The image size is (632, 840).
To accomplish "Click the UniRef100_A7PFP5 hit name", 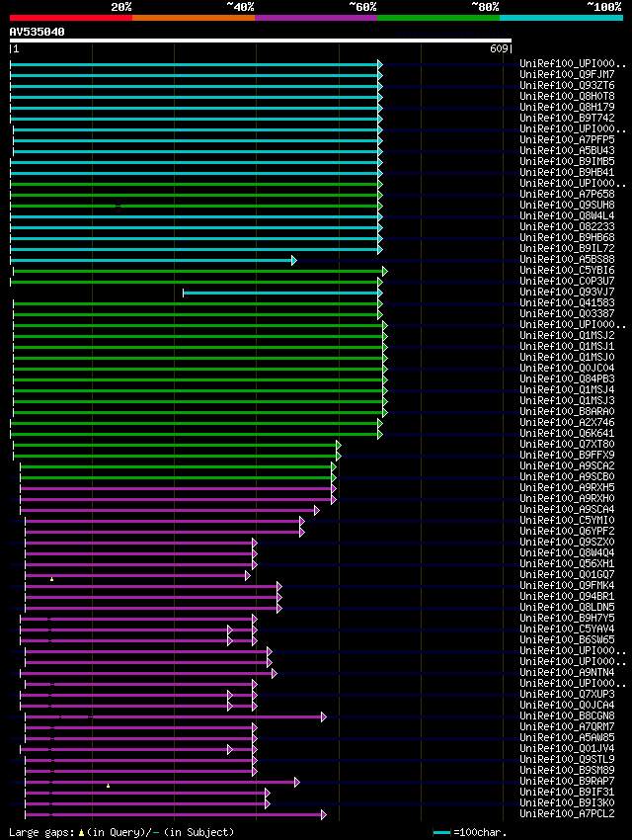I will pyautogui.click(x=567, y=139).
